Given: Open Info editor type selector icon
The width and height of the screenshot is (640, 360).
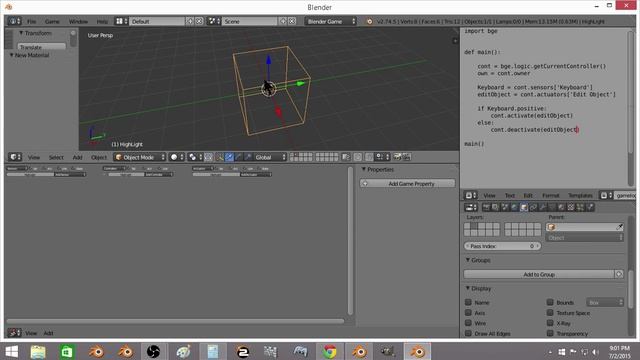Looking at the screenshot, I should (15, 21).
